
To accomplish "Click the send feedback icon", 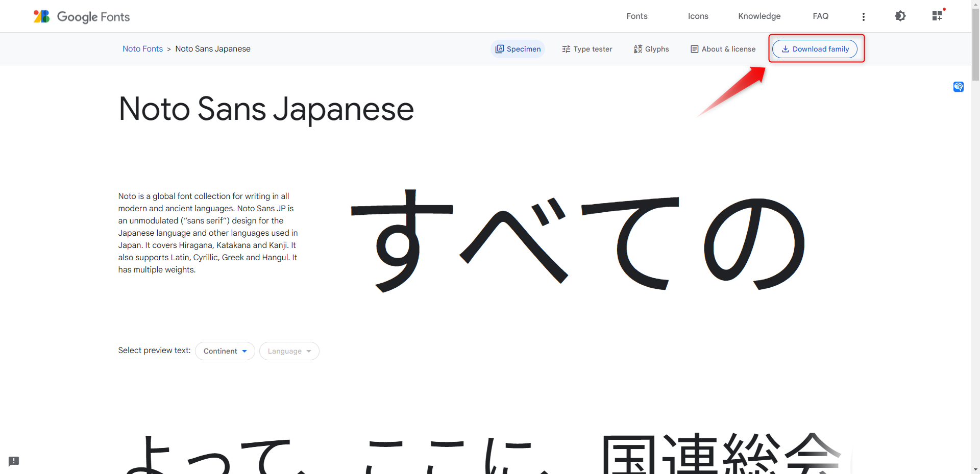I will click(14, 461).
